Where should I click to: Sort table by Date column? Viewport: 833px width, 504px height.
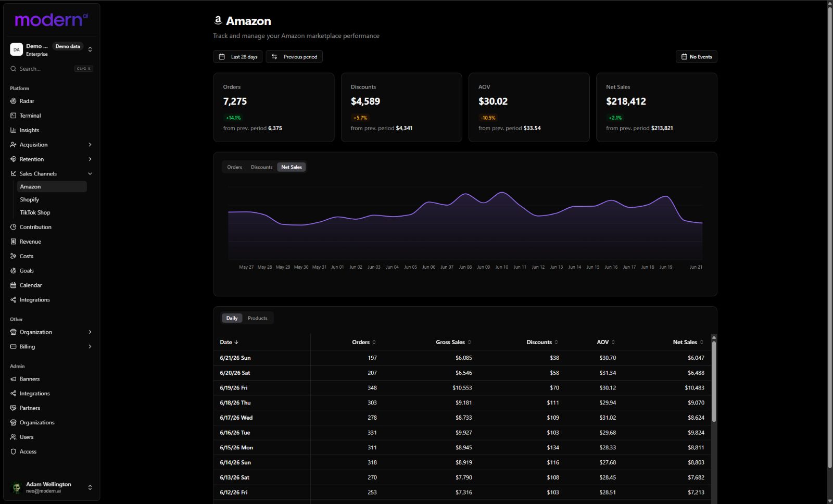click(x=229, y=342)
